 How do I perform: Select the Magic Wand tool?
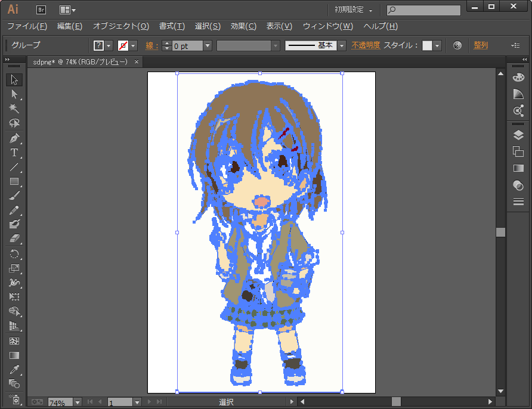(x=14, y=109)
